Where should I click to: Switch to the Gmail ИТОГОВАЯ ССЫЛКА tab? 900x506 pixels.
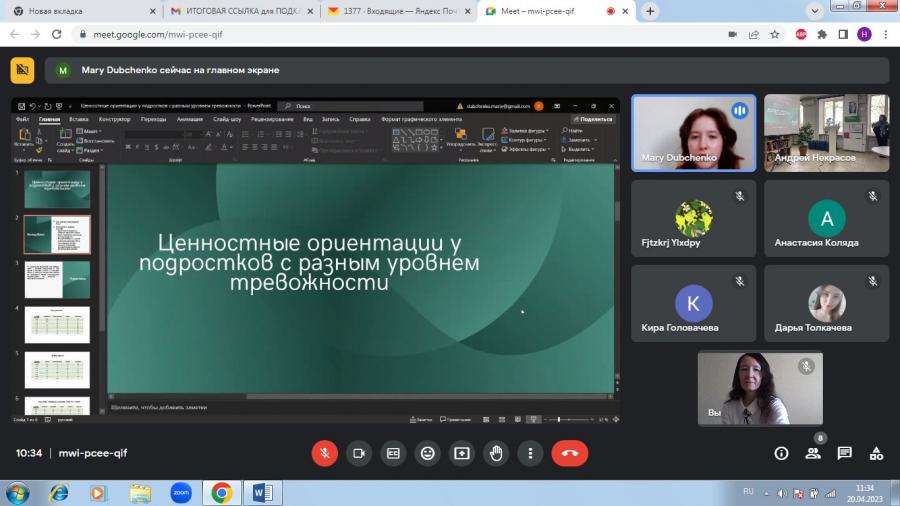(x=242, y=11)
